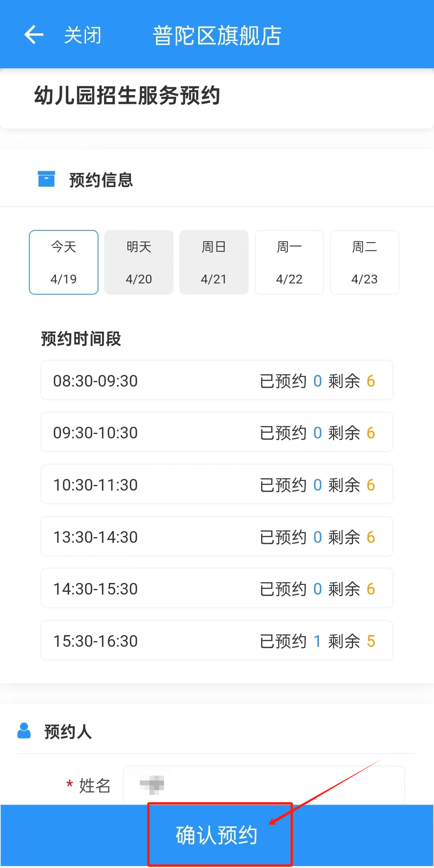Tap the blue person icon
This screenshot has width=434, height=868.
pyautogui.click(x=24, y=731)
